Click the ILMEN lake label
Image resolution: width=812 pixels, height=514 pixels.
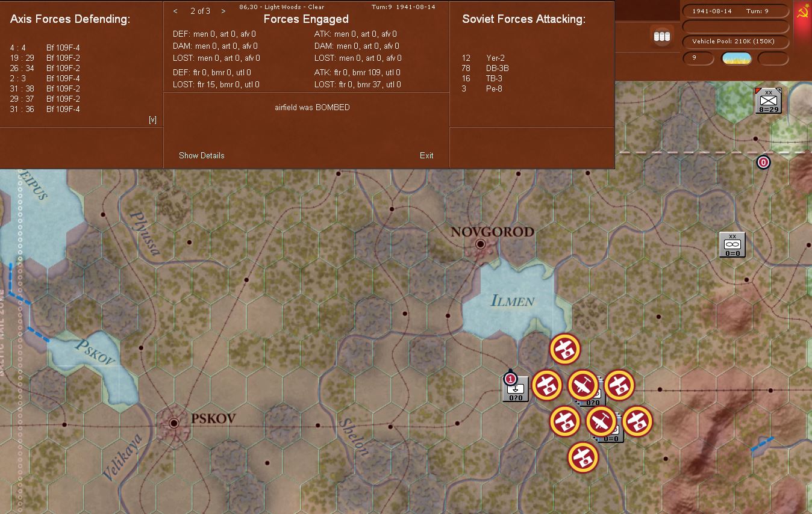(513, 300)
